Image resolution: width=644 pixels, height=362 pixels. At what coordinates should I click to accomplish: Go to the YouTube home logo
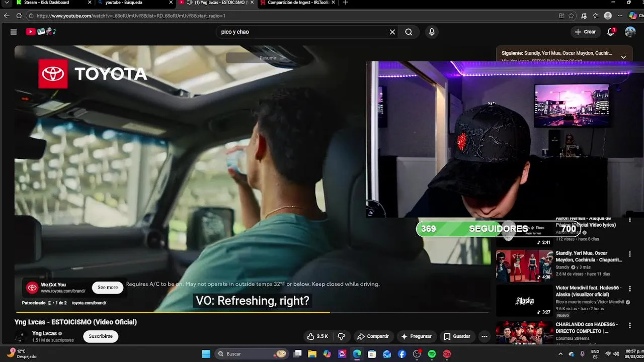pyautogui.click(x=41, y=32)
